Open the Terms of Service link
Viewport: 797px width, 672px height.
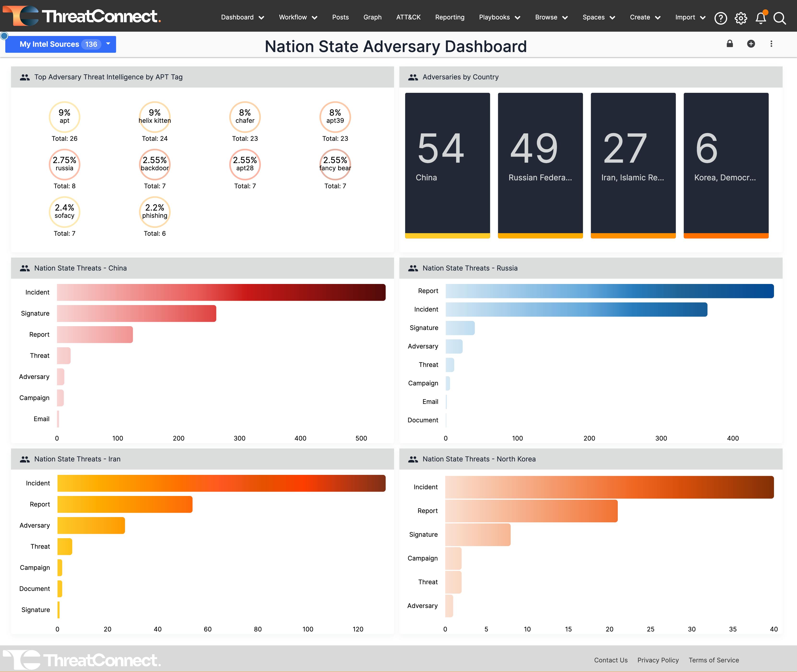pyautogui.click(x=714, y=660)
